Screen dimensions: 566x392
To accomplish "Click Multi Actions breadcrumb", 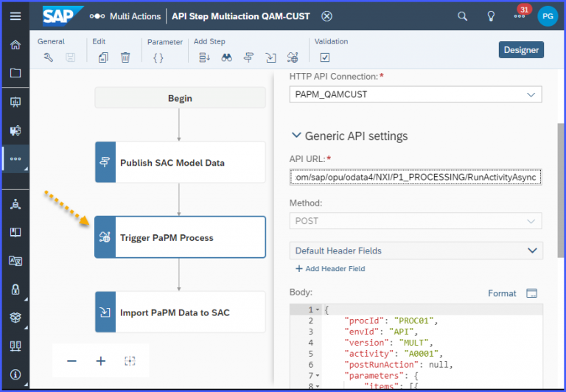I will coord(136,16).
